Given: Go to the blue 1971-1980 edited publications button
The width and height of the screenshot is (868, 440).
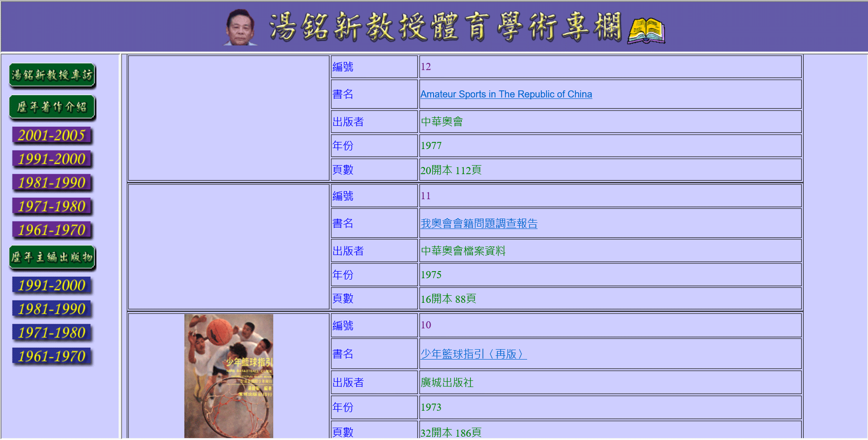Looking at the screenshot, I should click(x=52, y=333).
